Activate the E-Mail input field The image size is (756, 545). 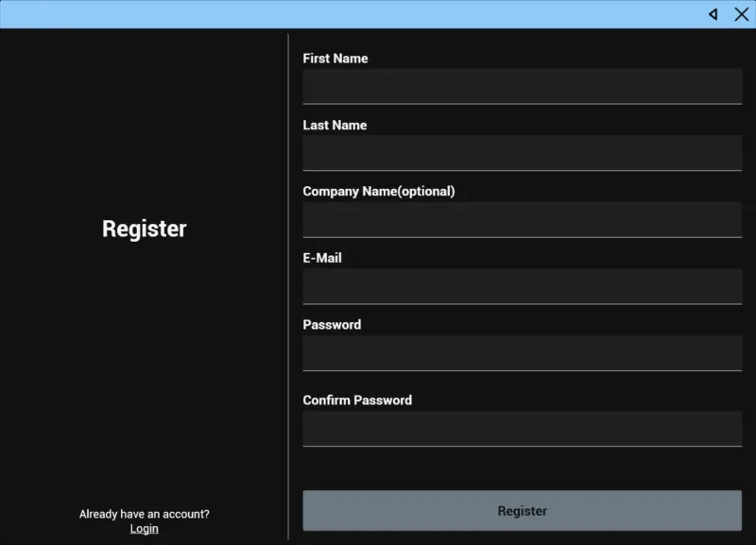523,286
